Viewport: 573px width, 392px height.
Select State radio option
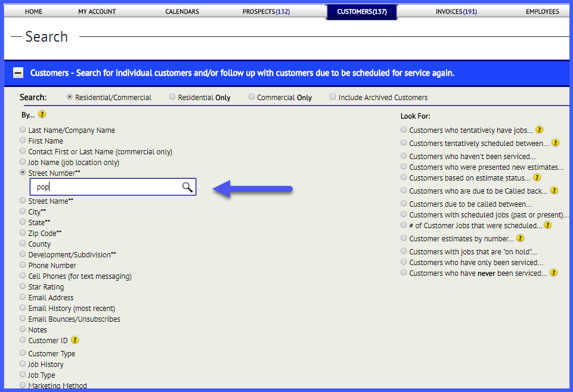pyautogui.click(x=23, y=222)
